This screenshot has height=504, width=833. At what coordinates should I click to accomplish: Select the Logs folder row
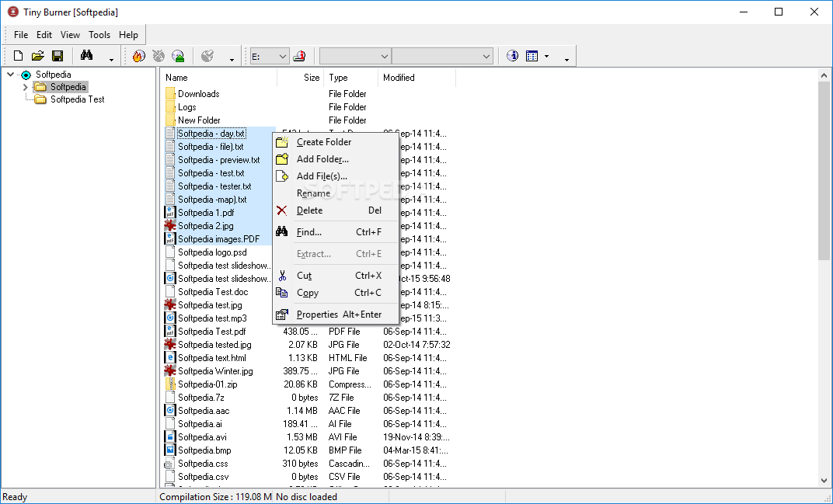click(x=187, y=107)
